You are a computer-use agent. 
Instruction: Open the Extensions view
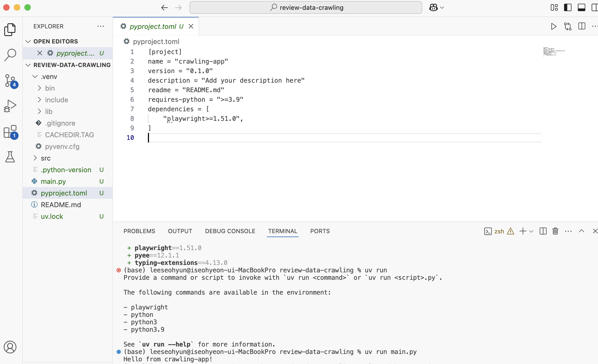point(10,132)
